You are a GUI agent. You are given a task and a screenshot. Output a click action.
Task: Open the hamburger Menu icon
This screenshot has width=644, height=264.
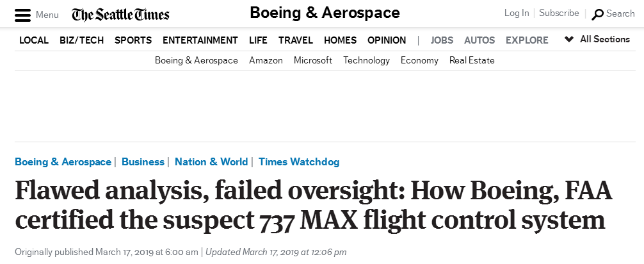tap(22, 15)
